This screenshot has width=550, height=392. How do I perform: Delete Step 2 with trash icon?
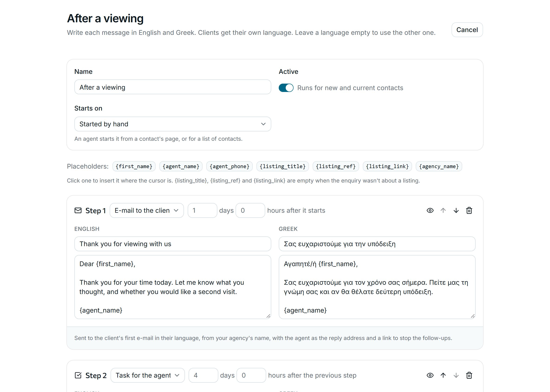click(x=469, y=375)
